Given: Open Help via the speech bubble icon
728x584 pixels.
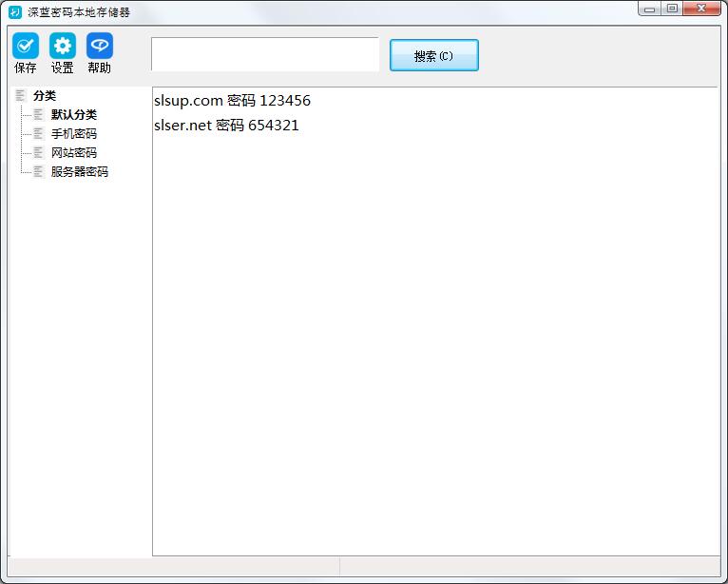Looking at the screenshot, I should [x=100, y=46].
